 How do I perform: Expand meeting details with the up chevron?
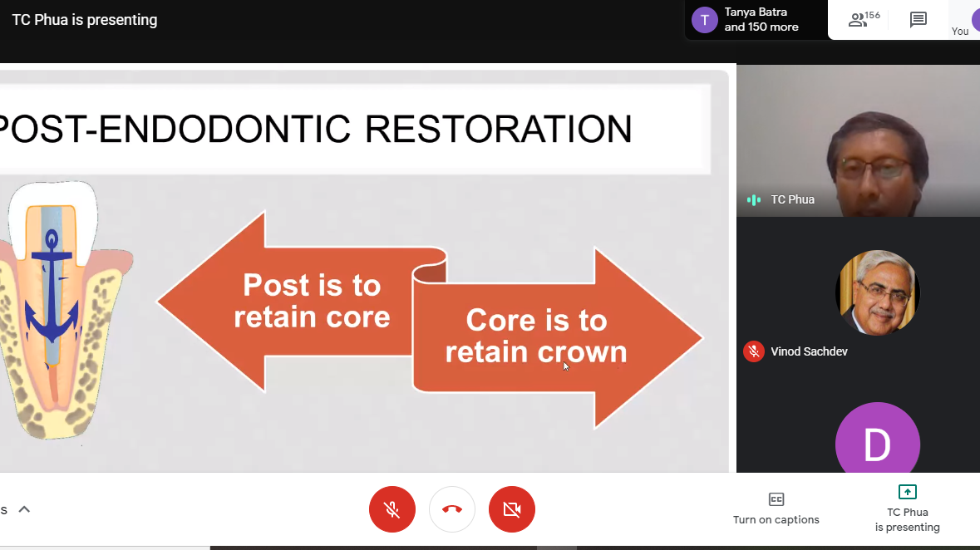coord(24,509)
